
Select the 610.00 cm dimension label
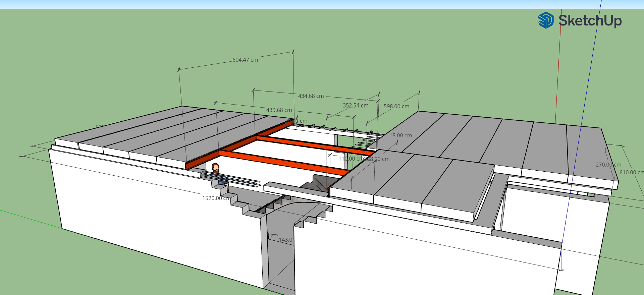[x=631, y=172]
